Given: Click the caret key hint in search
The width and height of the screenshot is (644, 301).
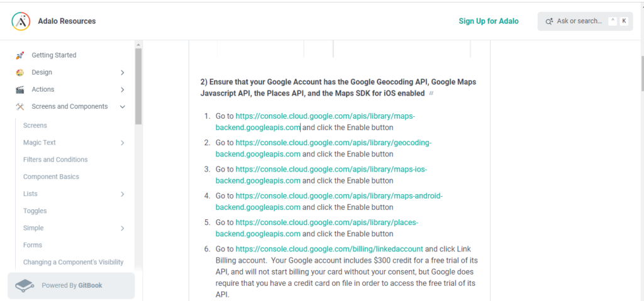Looking at the screenshot, I should pos(613,21).
